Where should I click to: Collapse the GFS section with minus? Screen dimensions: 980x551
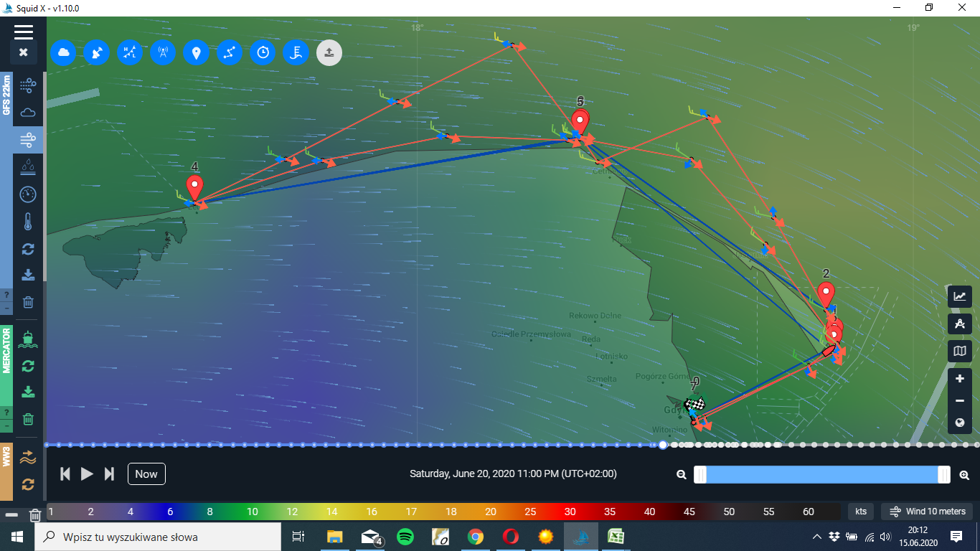coord(6,308)
